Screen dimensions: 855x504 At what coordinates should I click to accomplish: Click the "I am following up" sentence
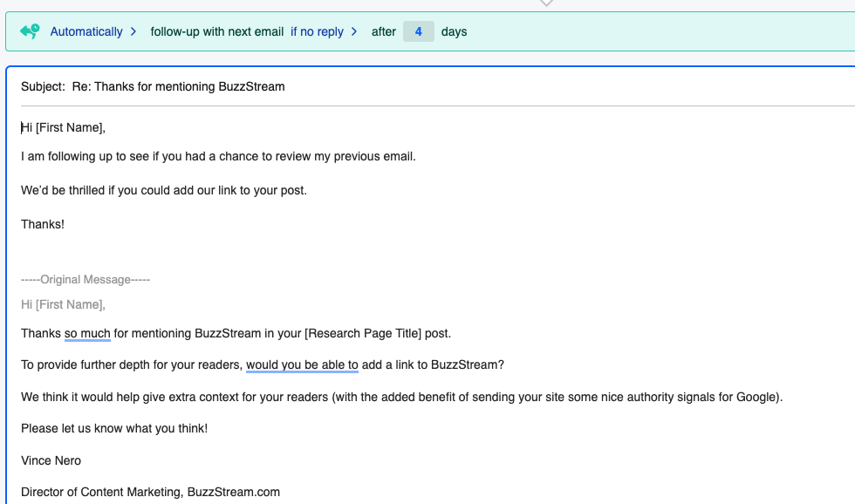pos(218,156)
